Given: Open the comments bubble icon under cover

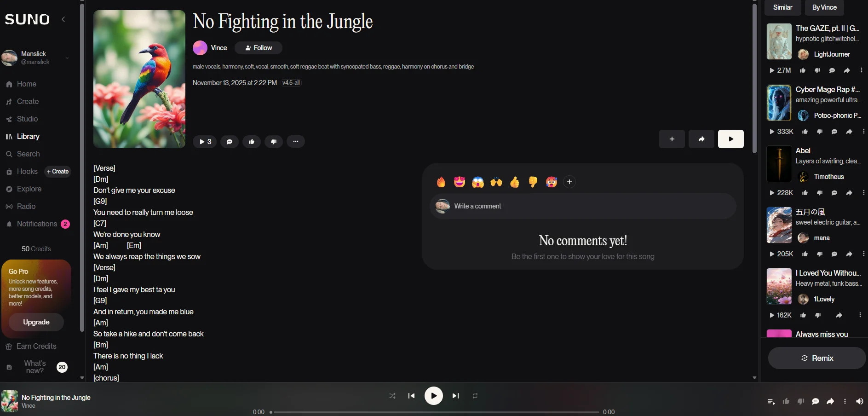Looking at the screenshot, I should [230, 141].
